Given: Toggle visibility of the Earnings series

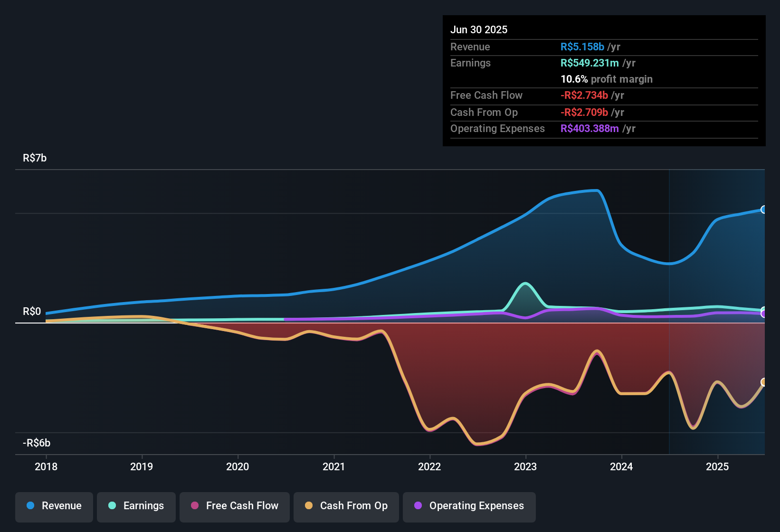Looking at the screenshot, I should 136,506.
